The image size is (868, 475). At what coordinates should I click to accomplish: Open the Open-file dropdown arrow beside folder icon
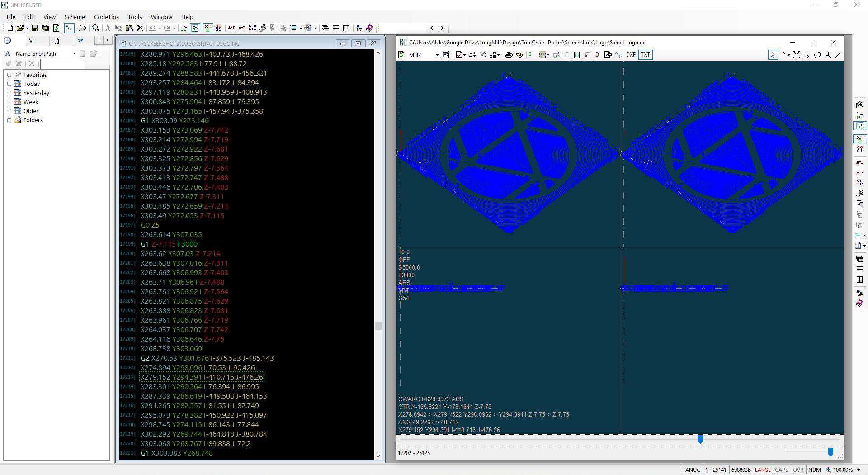coord(28,28)
